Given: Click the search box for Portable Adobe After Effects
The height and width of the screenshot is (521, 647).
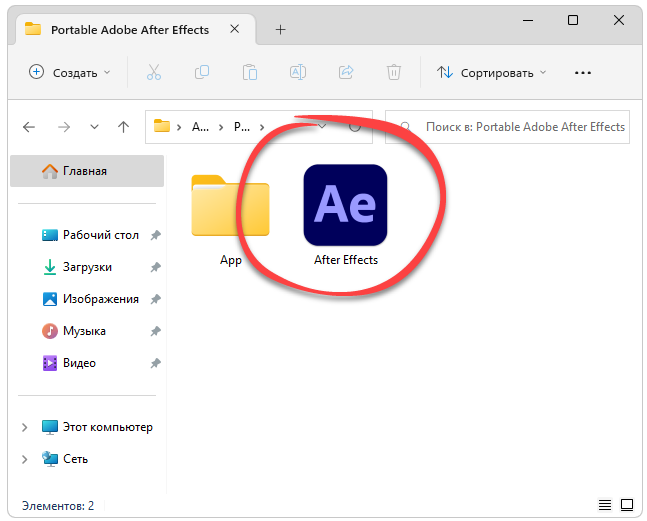Looking at the screenshot, I should click(x=507, y=127).
